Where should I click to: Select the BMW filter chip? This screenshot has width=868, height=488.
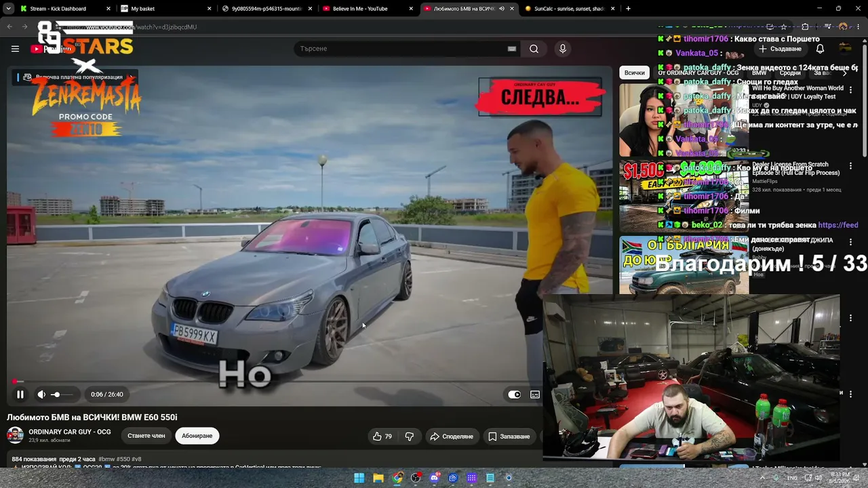coord(759,73)
